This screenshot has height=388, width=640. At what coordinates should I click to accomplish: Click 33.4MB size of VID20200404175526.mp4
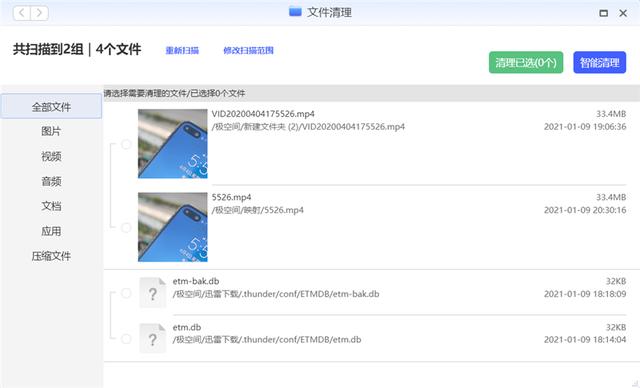611,114
